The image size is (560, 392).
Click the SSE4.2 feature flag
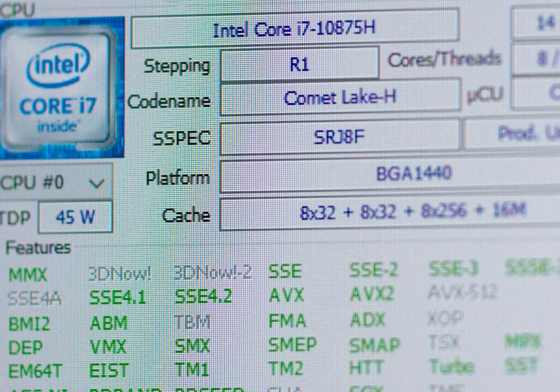click(203, 296)
